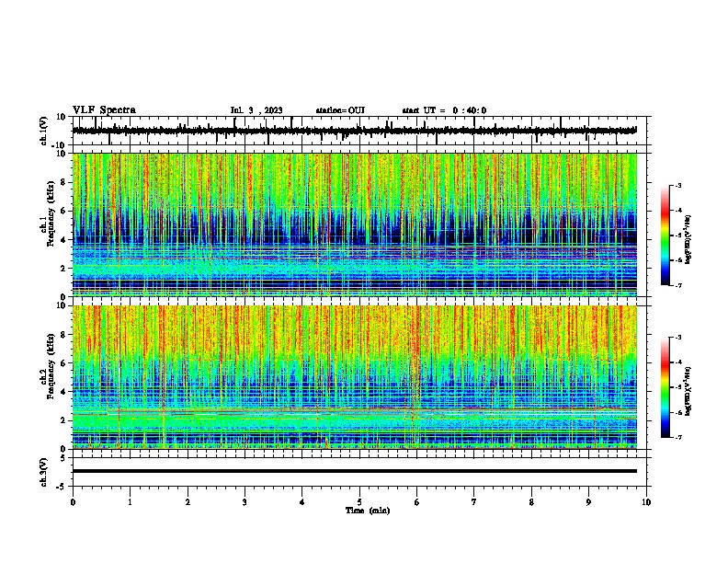Click the "-6" label on ch.2 color bar
This screenshot has height=563, width=728.
coord(677,412)
